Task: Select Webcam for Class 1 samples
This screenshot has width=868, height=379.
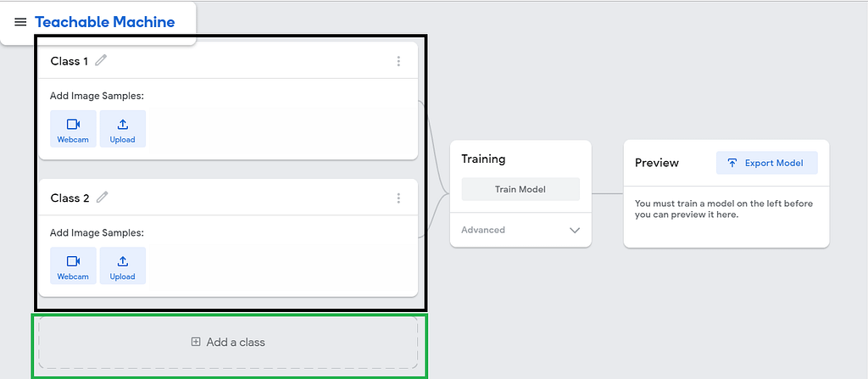Action: [73, 129]
